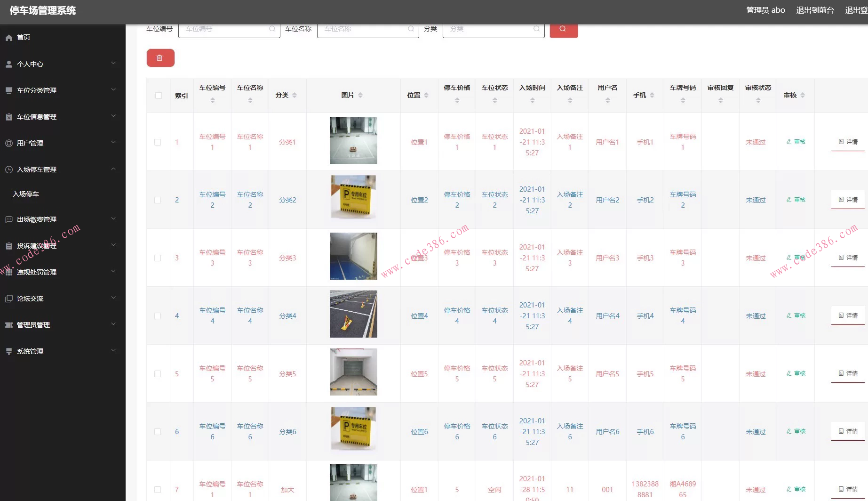The height and width of the screenshot is (501, 868).
Task: Click 退出到前台 link in top bar
Action: 815,10
